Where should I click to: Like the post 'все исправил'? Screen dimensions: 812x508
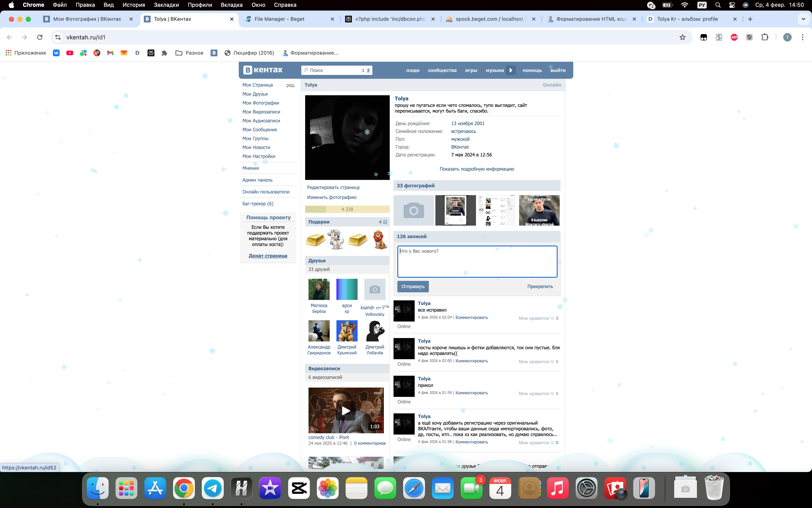click(x=538, y=318)
